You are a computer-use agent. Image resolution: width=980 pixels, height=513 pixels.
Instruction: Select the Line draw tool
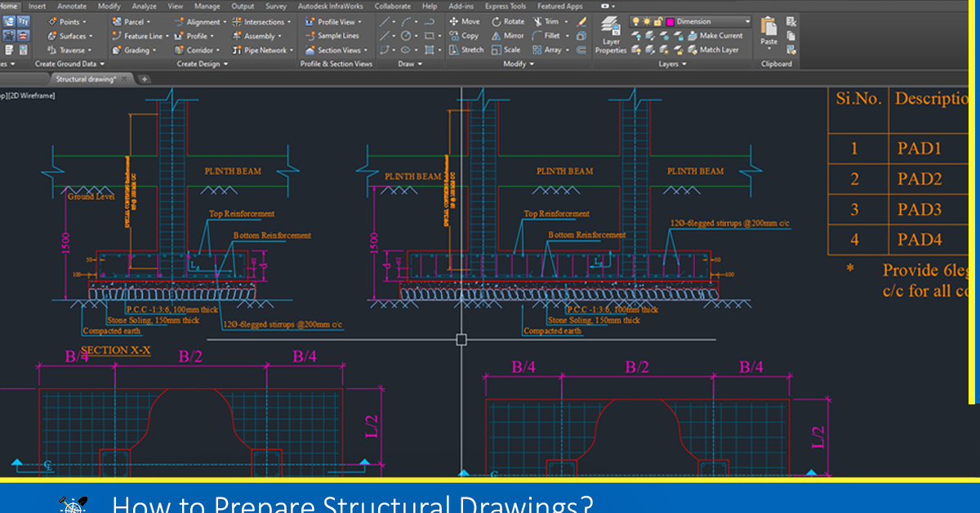[385, 22]
